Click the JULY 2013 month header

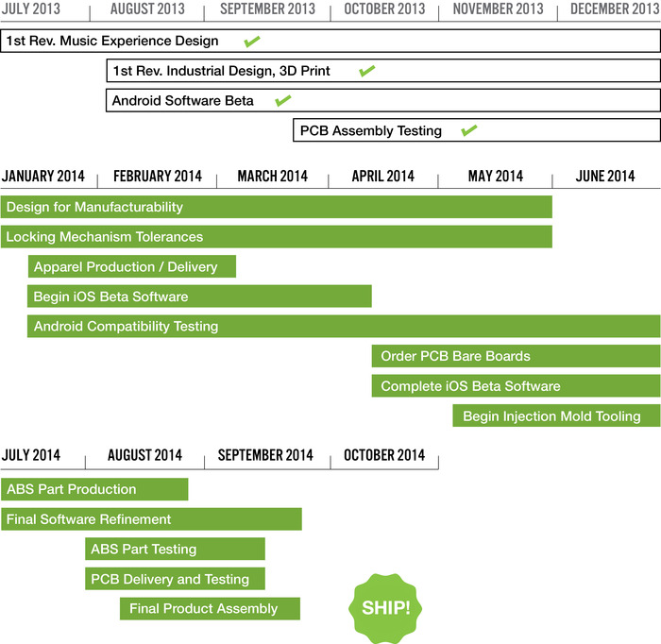31,8
